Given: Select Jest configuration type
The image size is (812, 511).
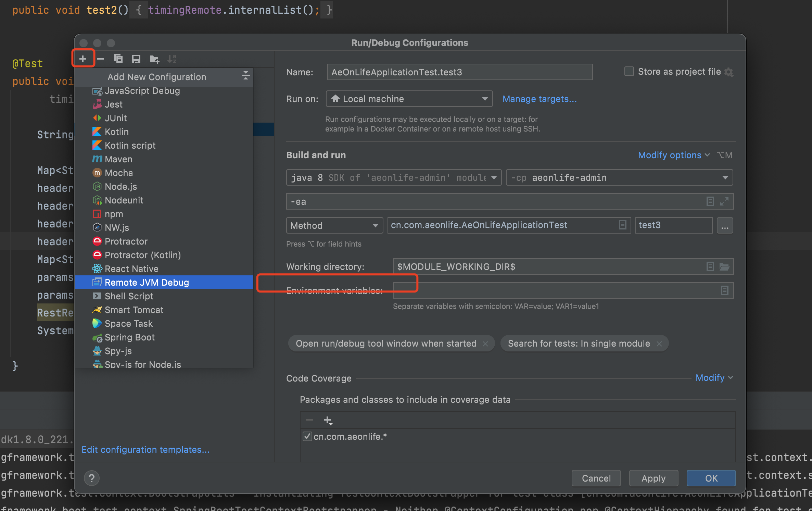Looking at the screenshot, I should pyautogui.click(x=164, y=104).
